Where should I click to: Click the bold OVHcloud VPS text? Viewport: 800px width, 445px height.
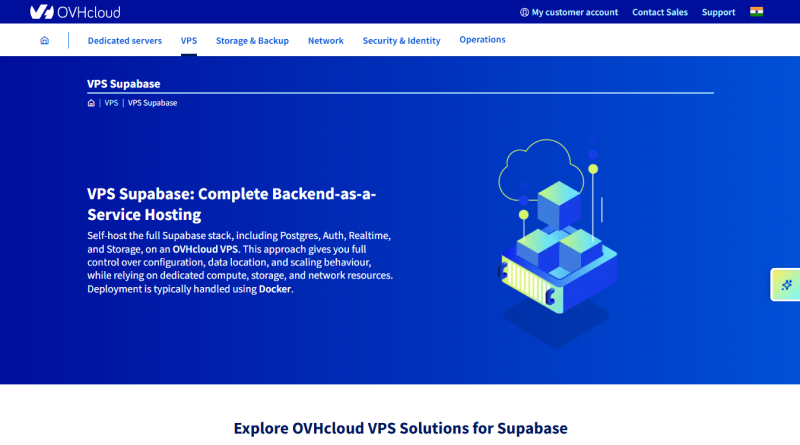point(205,249)
